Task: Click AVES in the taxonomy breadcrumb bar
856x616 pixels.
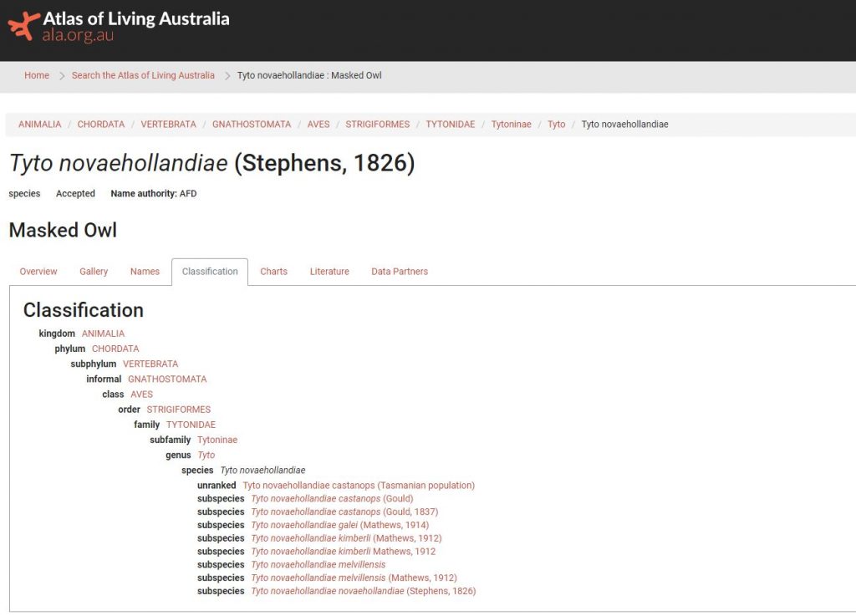Action: 318,125
